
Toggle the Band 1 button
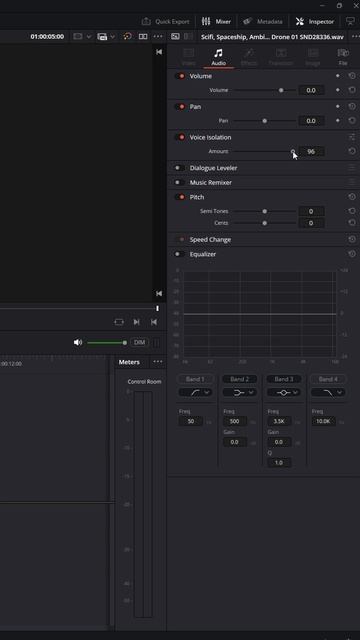tap(195, 379)
